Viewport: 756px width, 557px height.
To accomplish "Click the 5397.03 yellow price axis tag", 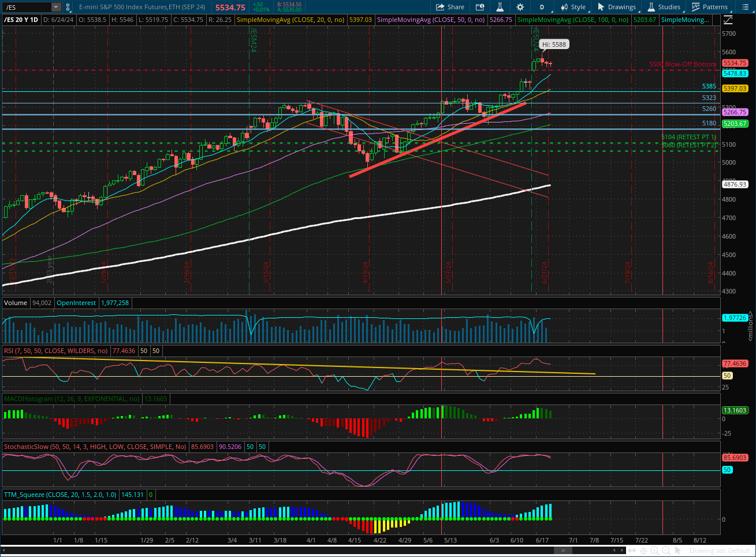I will tap(735, 88).
